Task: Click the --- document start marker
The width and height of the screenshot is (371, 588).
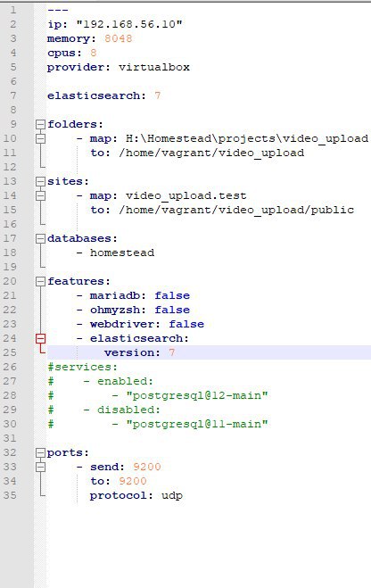Action: 58,10
